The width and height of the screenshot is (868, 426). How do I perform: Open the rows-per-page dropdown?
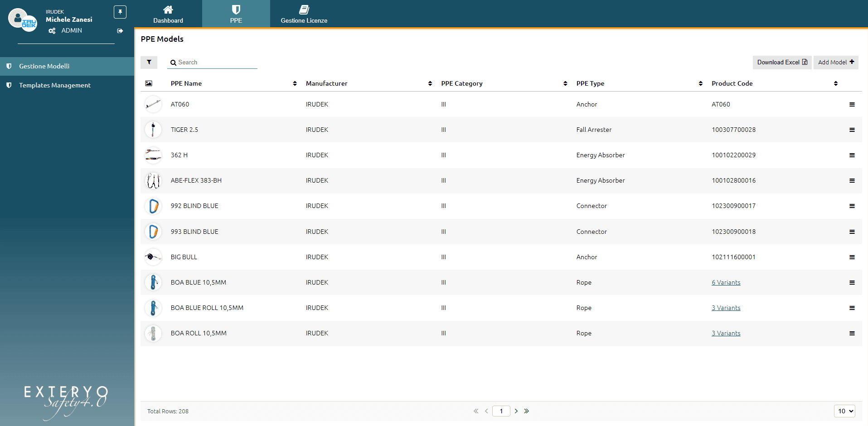pos(844,411)
